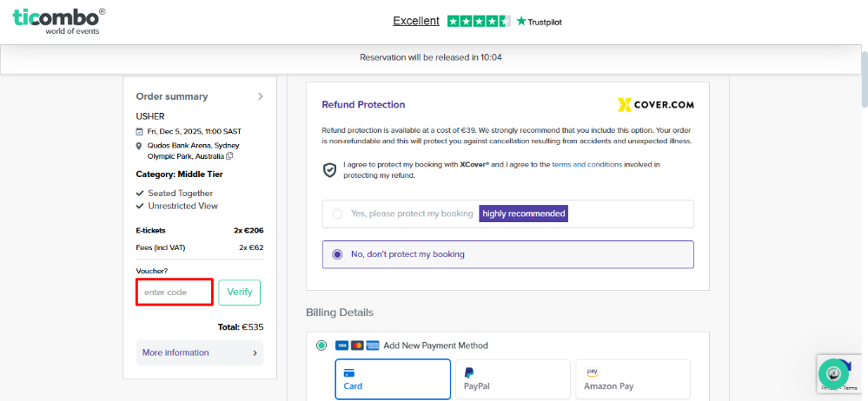Select Add New Payment Method radio

coord(321,345)
